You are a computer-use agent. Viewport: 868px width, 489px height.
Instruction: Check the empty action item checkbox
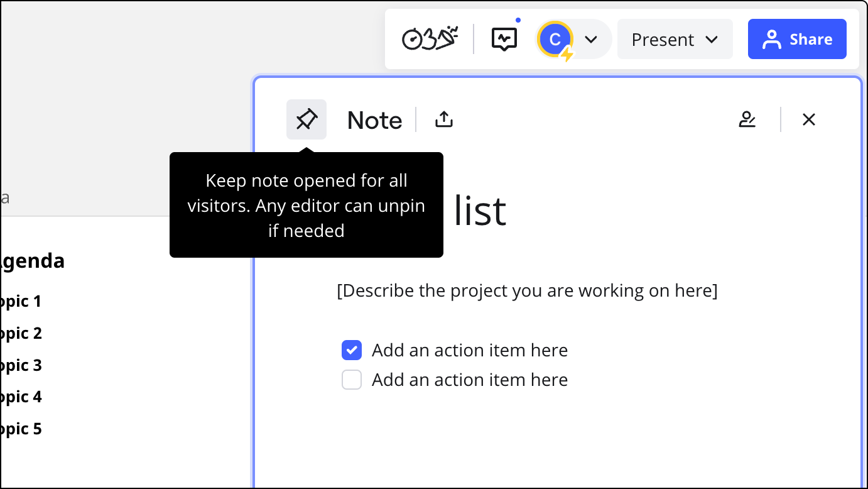click(352, 380)
